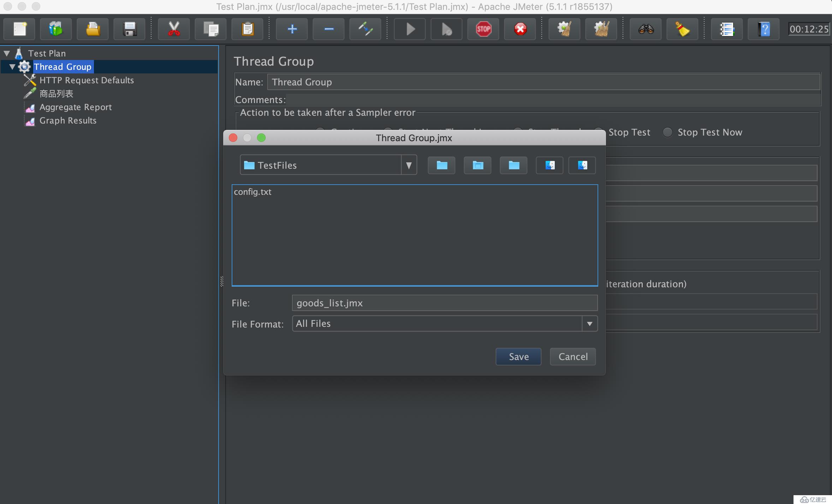Image resolution: width=832 pixels, height=504 pixels.
Task: Select the Aggregate Report item
Action: (76, 107)
